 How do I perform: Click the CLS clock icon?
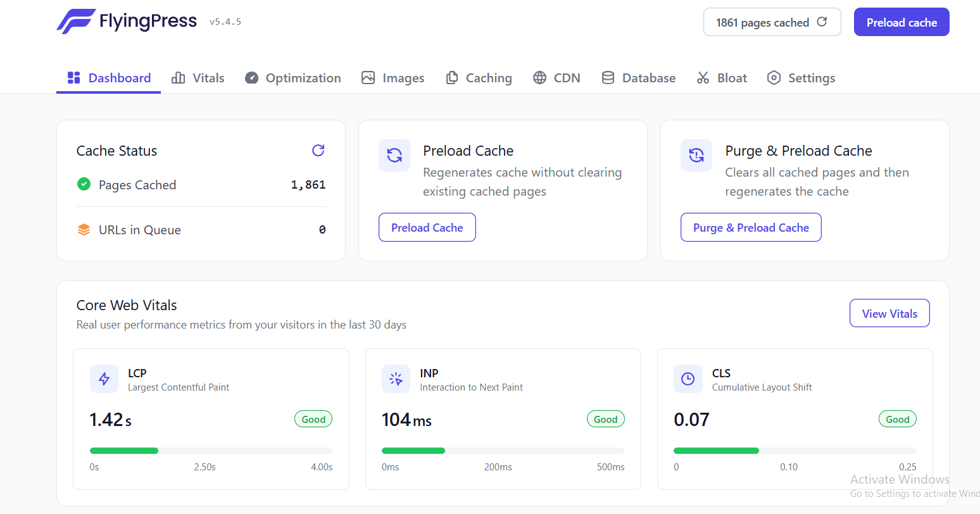[688, 379]
